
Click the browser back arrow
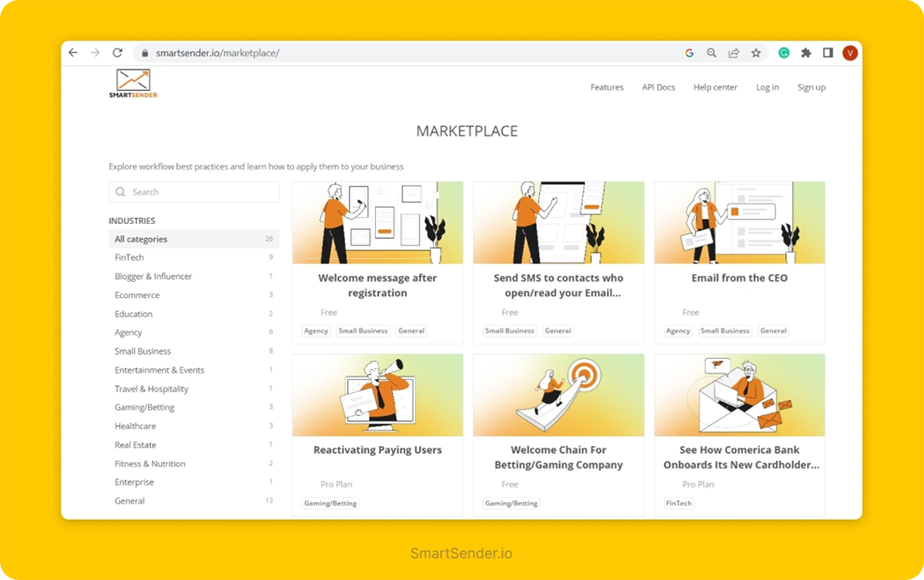(x=73, y=53)
